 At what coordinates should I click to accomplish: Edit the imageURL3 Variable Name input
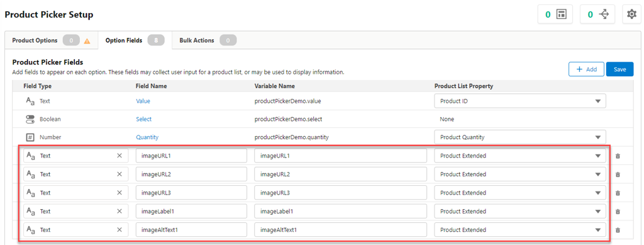coord(341,193)
